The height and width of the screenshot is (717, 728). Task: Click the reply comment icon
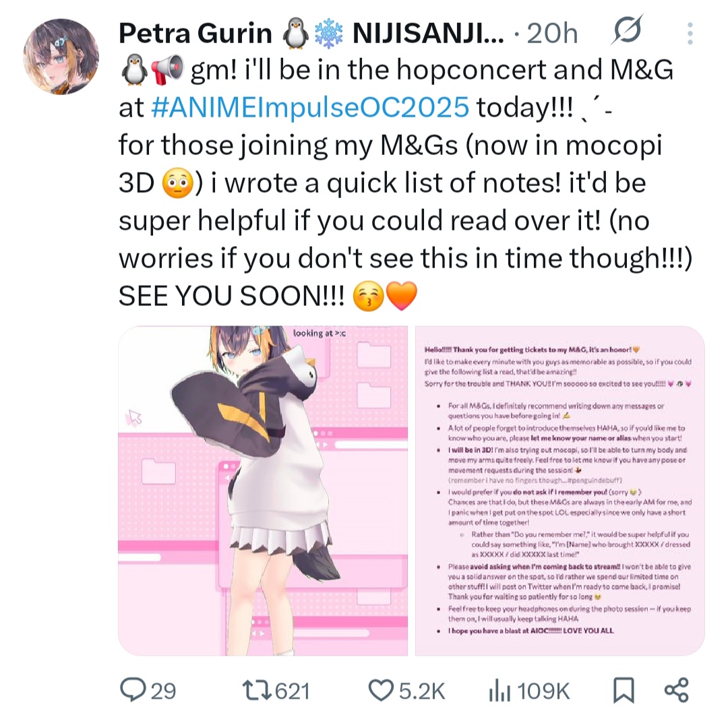[129, 689]
